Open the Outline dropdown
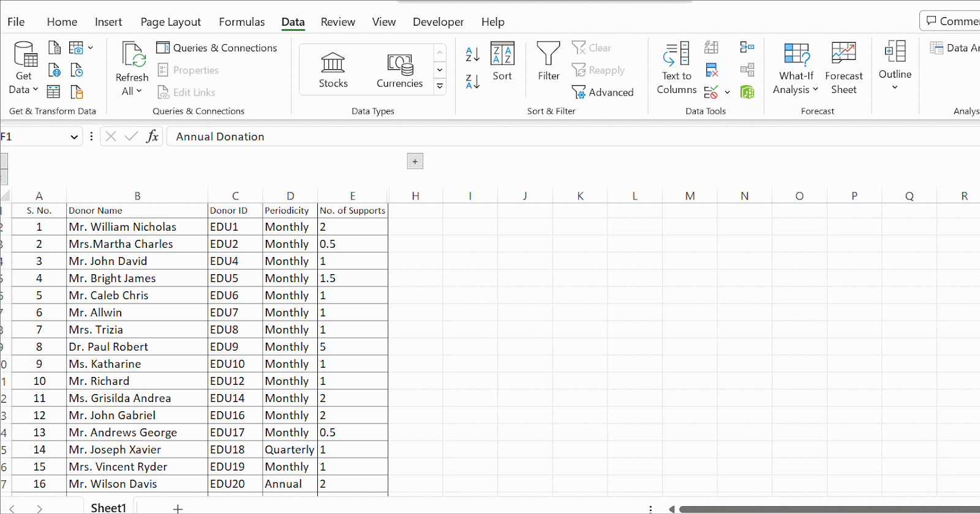Viewport: 980px width, 514px height. point(895,67)
